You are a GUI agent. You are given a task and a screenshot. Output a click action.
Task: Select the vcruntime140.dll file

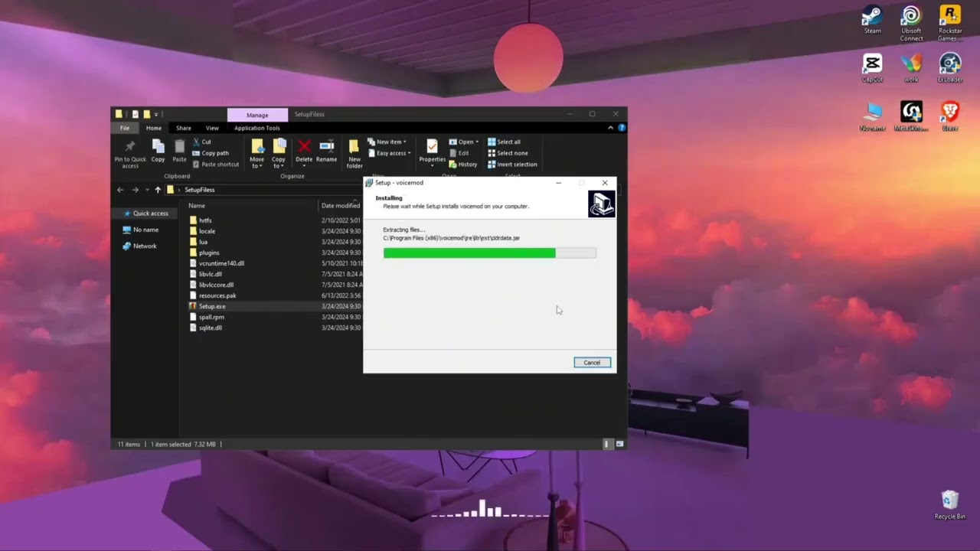[x=217, y=263]
